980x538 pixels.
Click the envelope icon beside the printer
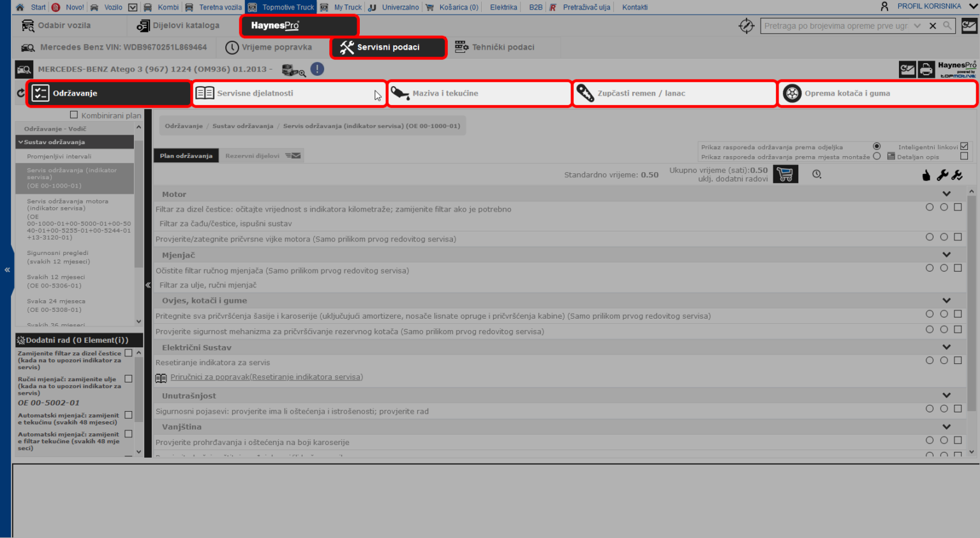[907, 69]
